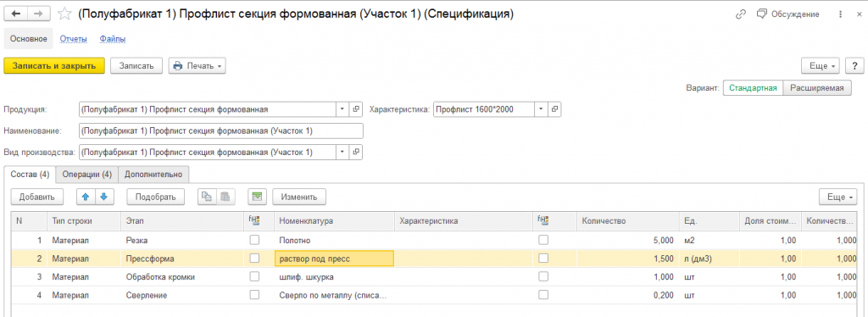
Task: Click the Подобрать button
Action: coord(156,197)
